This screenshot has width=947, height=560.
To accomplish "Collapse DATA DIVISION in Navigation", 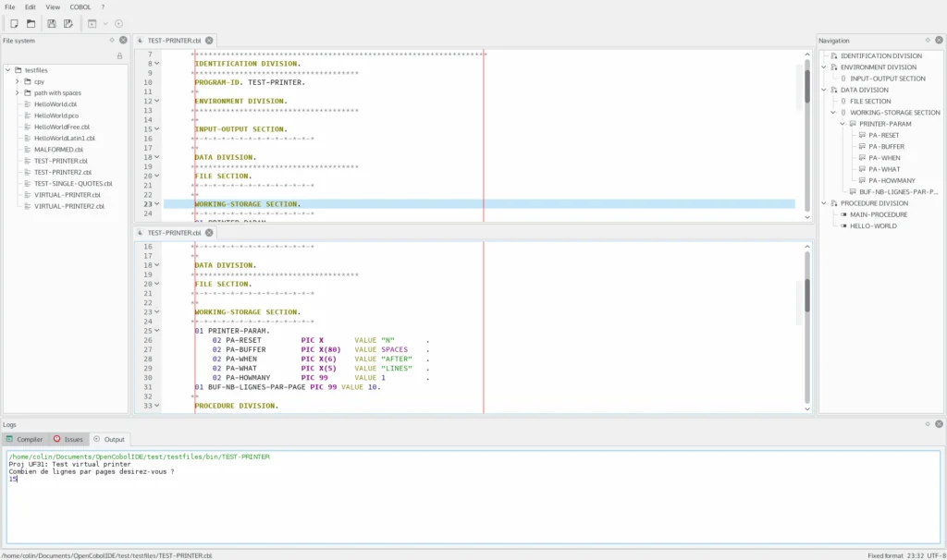I will pos(824,90).
